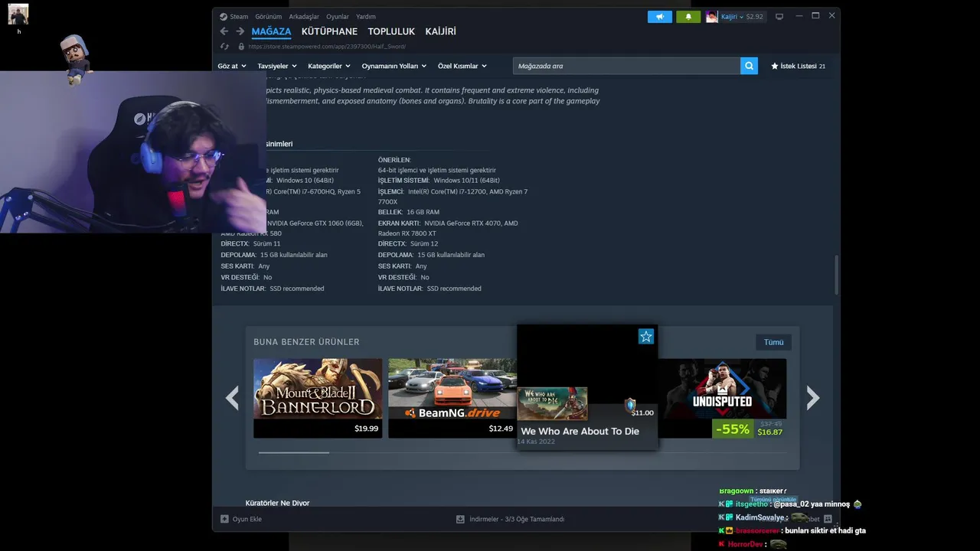Expand the Kategoriler dropdown
The width and height of the screenshot is (980, 551).
[329, 66]
